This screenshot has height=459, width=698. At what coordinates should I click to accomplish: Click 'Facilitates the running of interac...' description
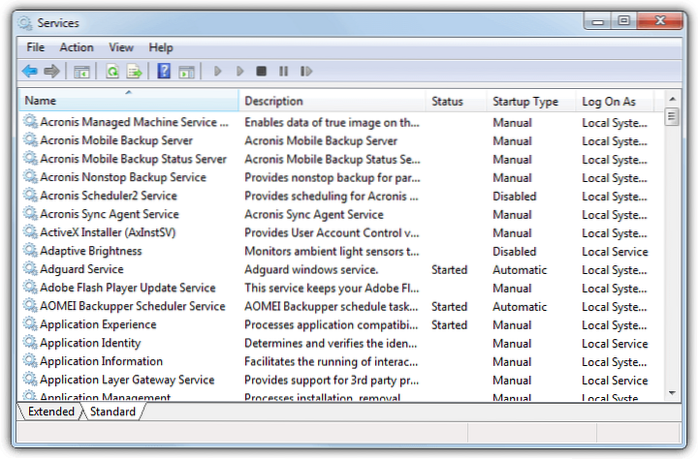tap(331, 362)
